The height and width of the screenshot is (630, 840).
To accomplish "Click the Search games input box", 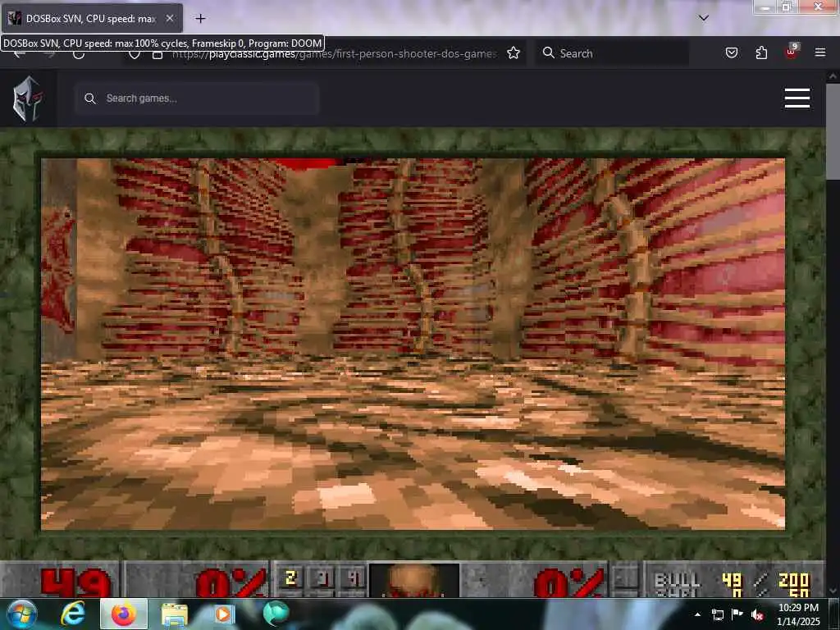I will (197, 98).
